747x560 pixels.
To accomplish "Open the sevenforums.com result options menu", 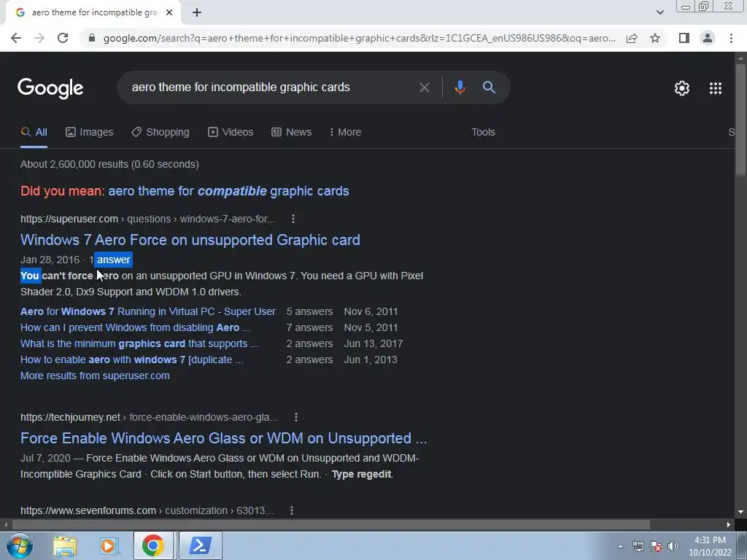I will click(292, 510).
